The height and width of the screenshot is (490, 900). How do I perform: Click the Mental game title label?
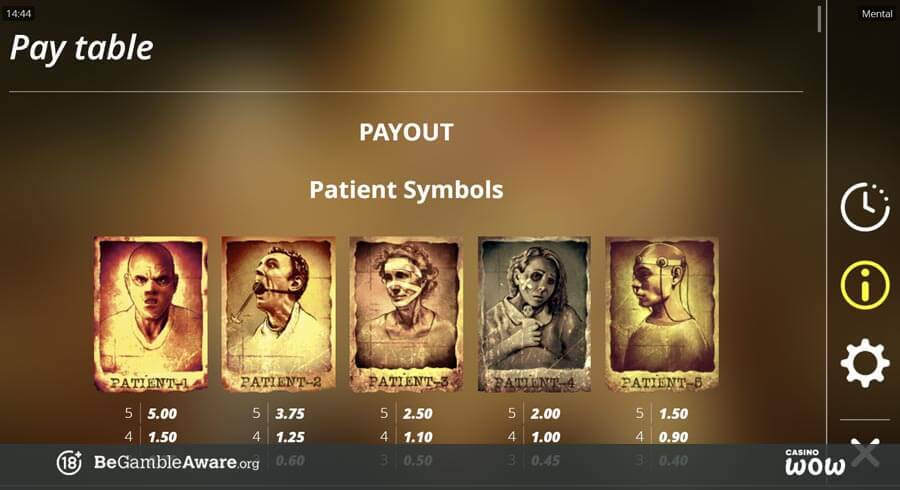click(877, 14)
